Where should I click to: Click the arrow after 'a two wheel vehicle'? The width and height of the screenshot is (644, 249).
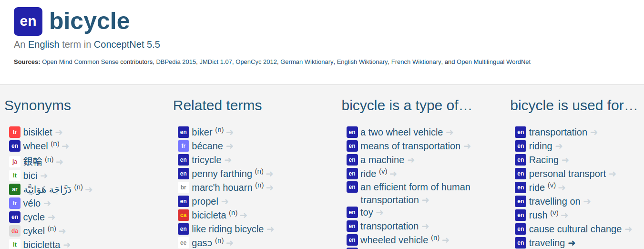450,132
